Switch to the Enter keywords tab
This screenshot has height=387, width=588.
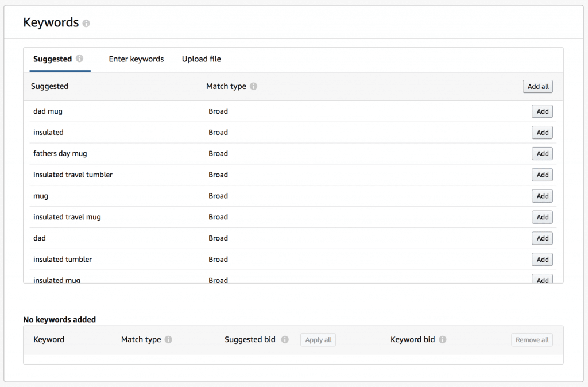[x=136, y=59]
